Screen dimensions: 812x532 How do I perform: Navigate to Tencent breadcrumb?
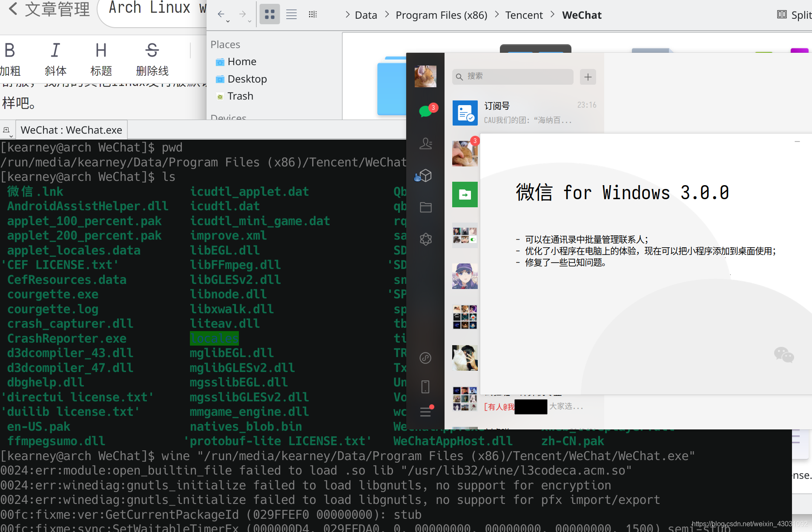click(x=524, y=15)
